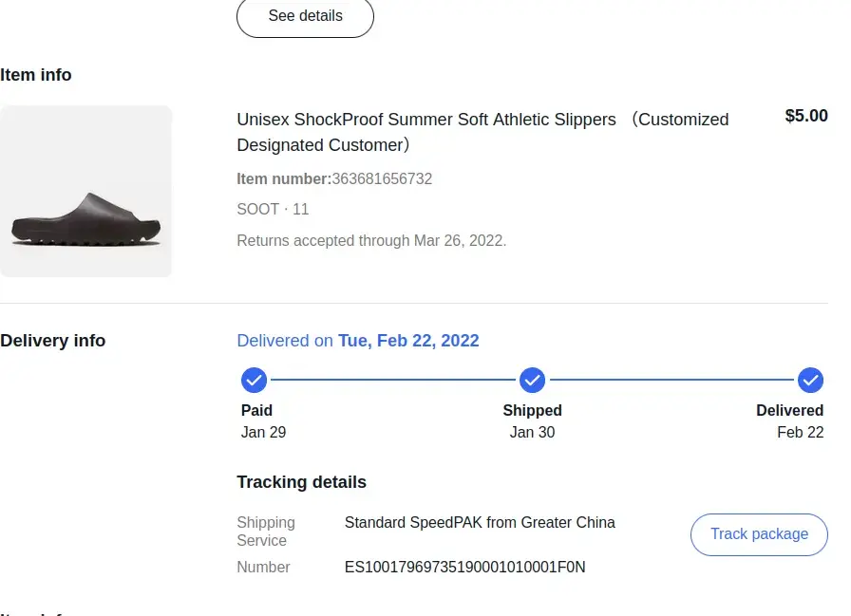The image size is (851, 616).
Task: Open the Unisex ShockProof Slippers item title
Action: (x=482, y=132)
